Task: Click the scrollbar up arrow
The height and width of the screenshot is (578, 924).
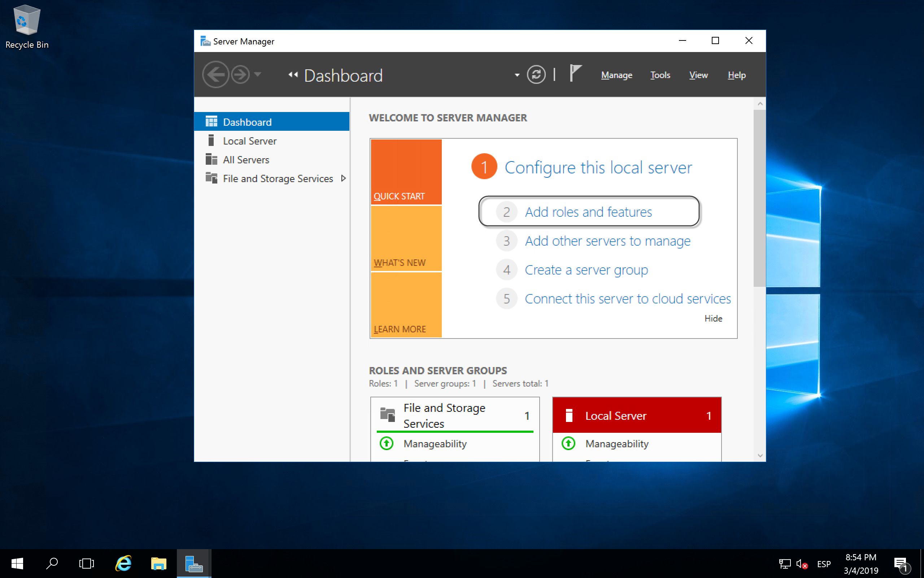Action: (x=760, y=104)
